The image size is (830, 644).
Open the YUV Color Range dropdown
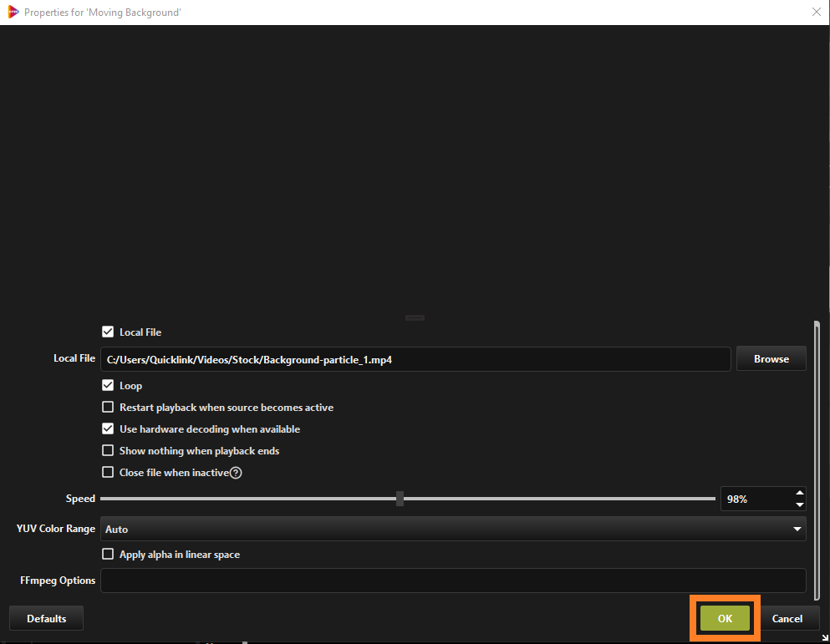click(453, 530)
